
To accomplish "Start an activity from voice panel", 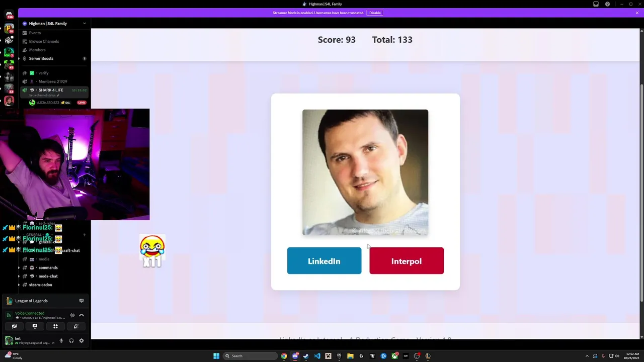I will click(x=55, y=326).
